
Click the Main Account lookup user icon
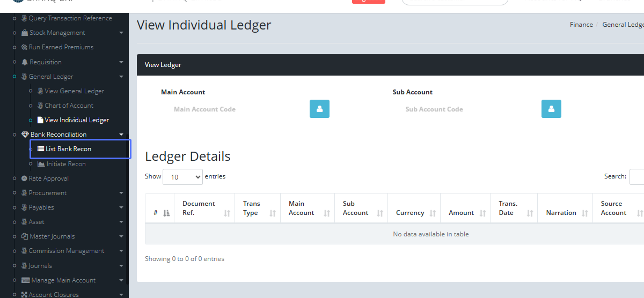tap(319, 109)
